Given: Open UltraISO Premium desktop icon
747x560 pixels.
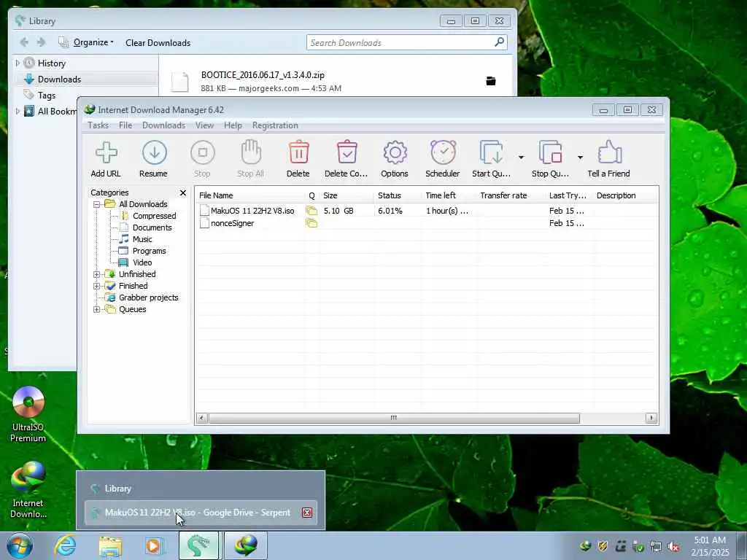Looking at the screenshot, I should (28, 415).
